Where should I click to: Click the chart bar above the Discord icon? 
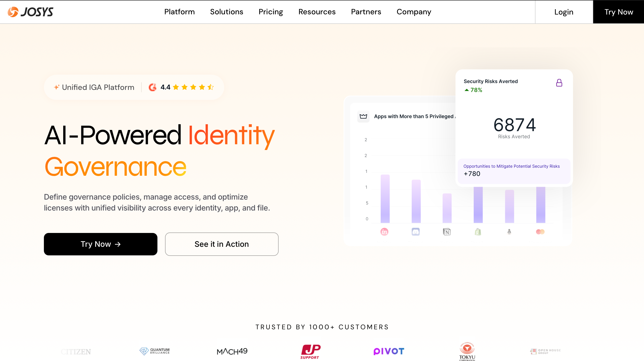tap(416, 201)
